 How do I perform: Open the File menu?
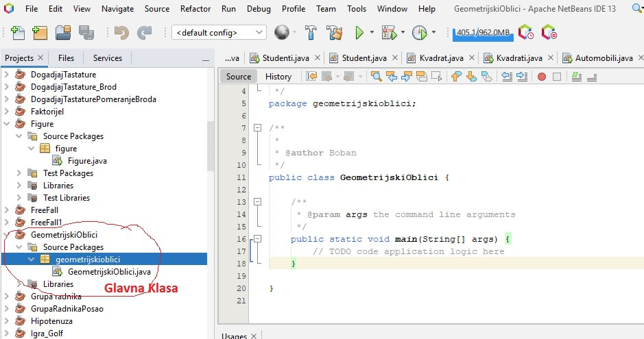pyautogui.click(x=32, y=9)
